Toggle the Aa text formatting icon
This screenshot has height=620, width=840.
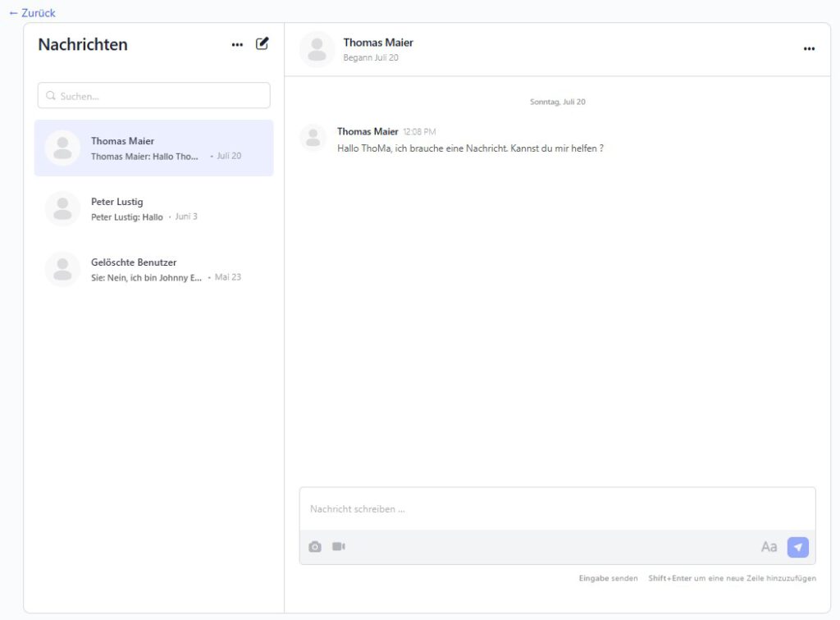click(769, 547)
